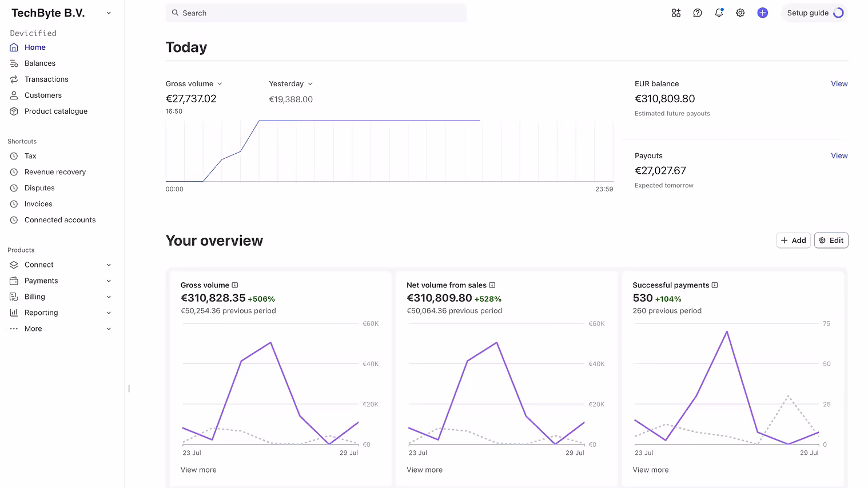Image resolution: width=868 pixels, height=488 pixels.
Task: Expand the Payments section in sidebar
Action: [x=109, y=281]
